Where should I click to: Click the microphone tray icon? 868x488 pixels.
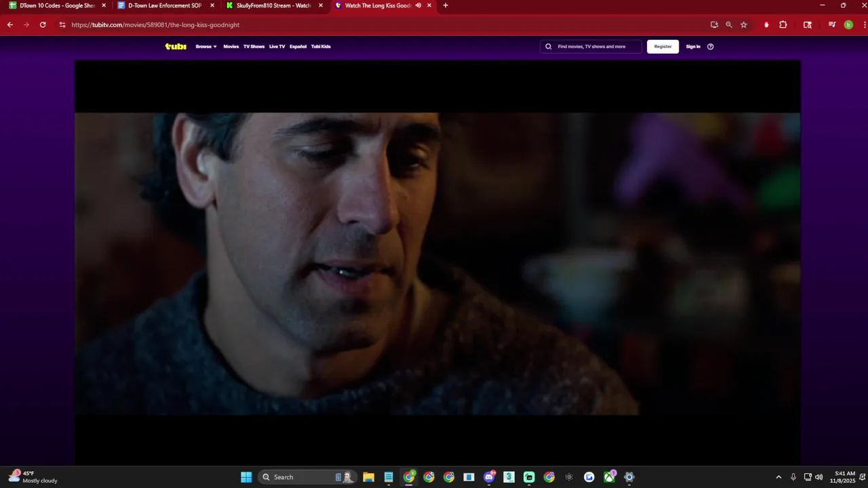[793, 477]
